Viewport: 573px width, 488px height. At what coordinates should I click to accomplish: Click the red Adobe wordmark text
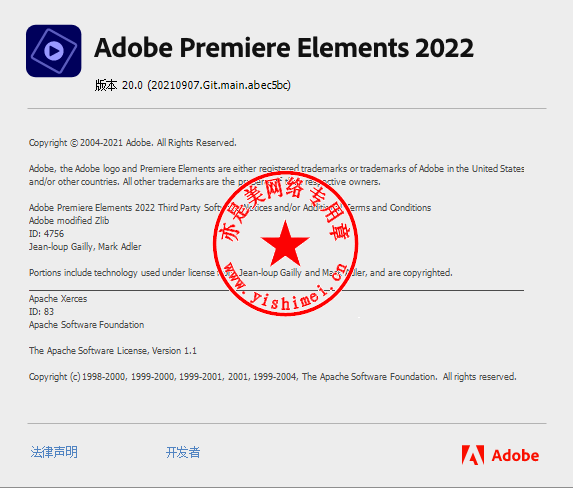click(x=515, y=455)
